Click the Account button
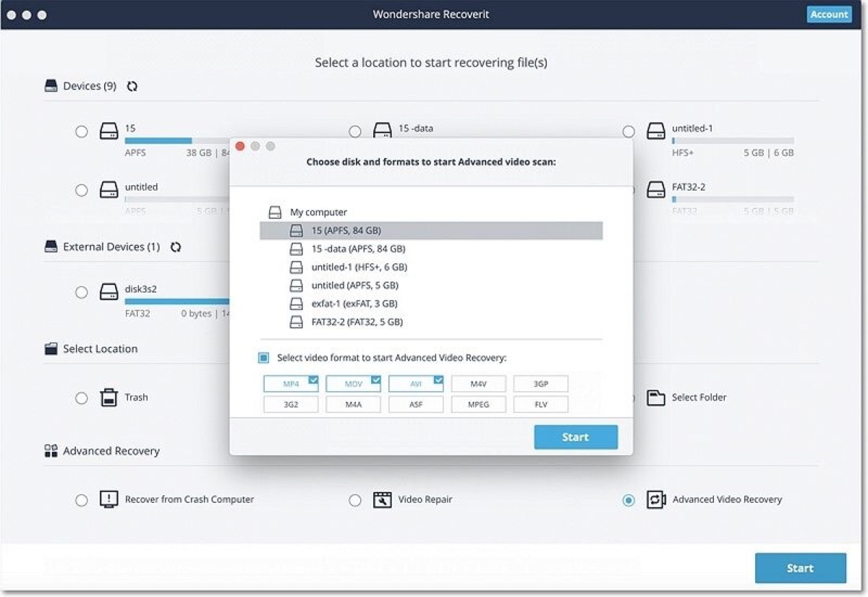This screenshot has height=597, width=868. pyautogui.click(x=829, y=14)
